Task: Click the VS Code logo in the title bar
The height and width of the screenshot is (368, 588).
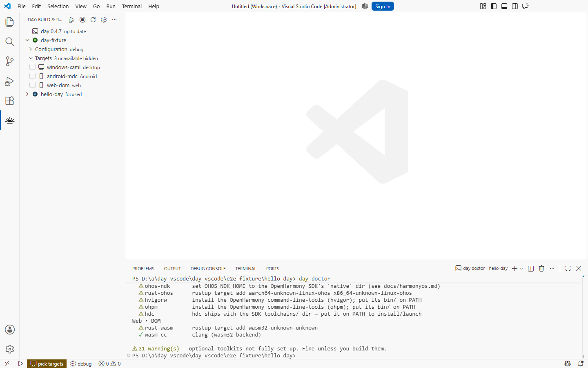Action: pos(7,6)
